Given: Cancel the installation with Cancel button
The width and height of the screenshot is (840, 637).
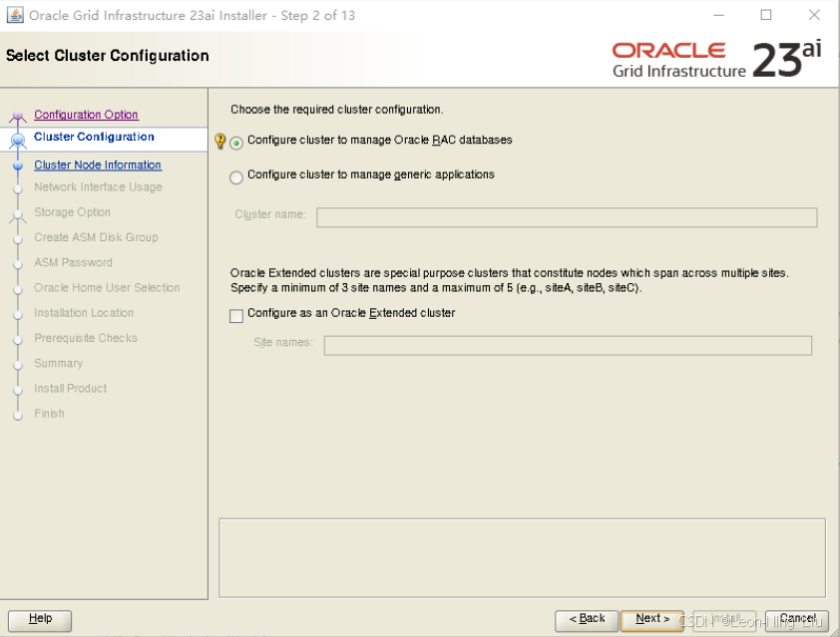Looking at the screenshot, I should click(797, 620).
